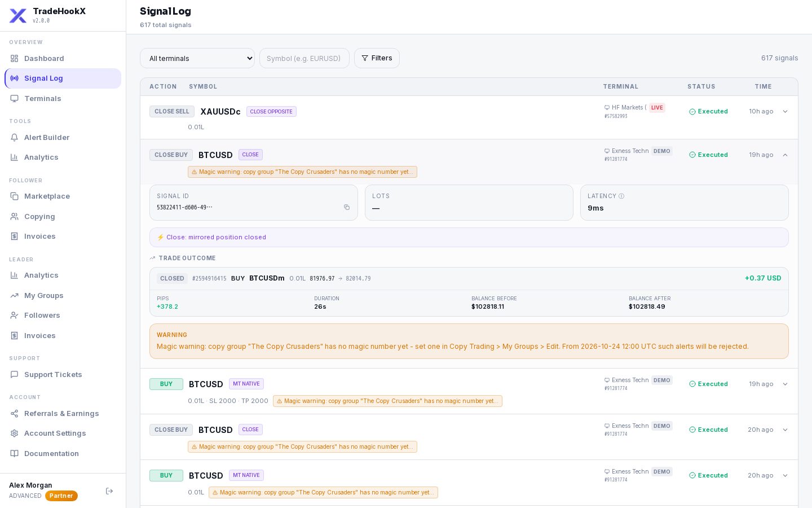
Task: Collapse the expanded BTCUSD 19h ago row
Action: tap(785, 155)
